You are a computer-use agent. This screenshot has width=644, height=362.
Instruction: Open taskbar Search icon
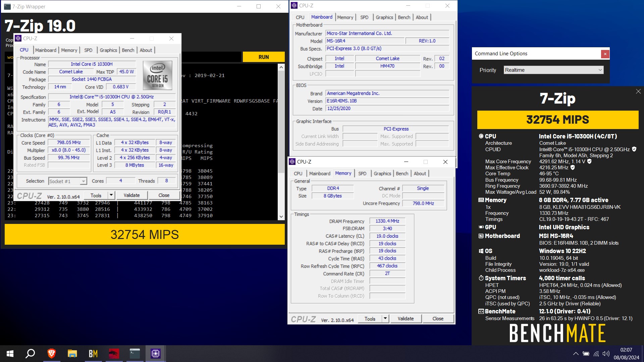pos(31,354)
